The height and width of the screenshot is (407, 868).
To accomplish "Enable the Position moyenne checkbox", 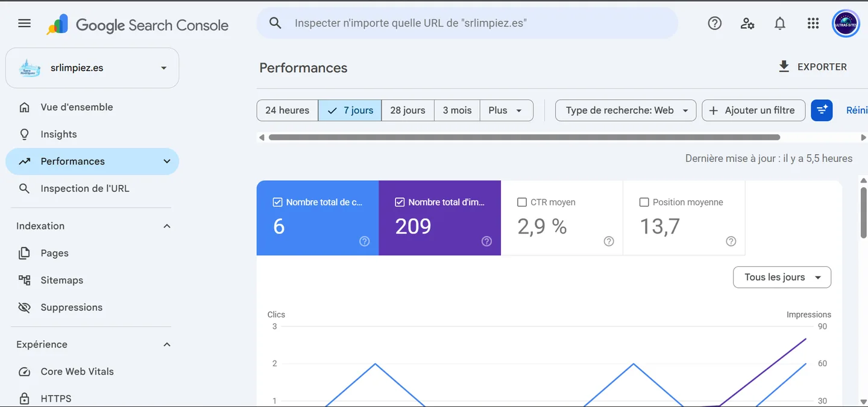I will pyautogui.click(x=644, y=202).
